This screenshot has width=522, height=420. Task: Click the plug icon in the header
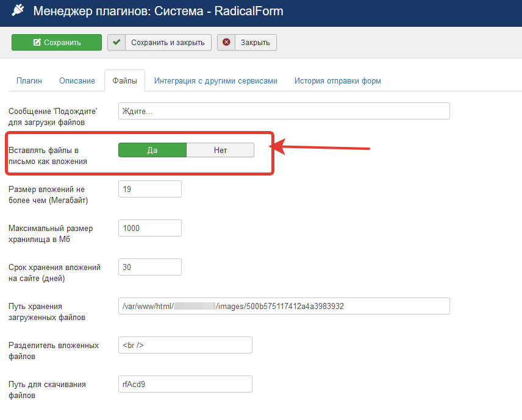click(x=18, y=11)
